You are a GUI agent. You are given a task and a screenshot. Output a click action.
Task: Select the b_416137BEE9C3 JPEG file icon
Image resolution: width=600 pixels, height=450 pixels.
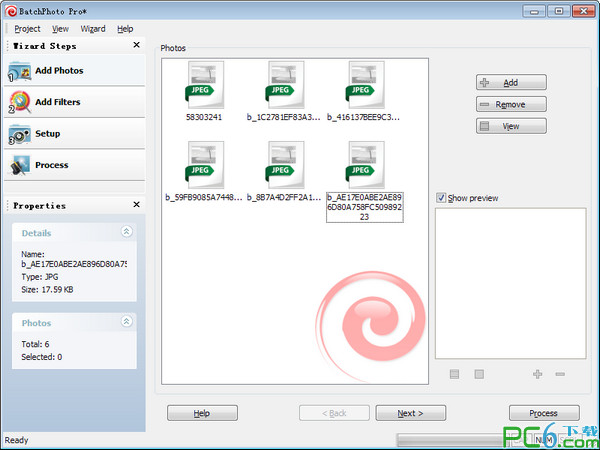click(366, 85)
